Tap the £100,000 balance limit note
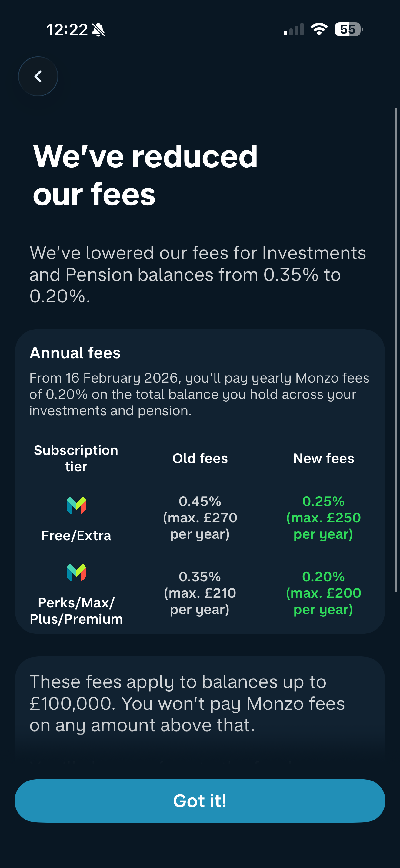This screenshot has height=868, width=400. point(187,703)
